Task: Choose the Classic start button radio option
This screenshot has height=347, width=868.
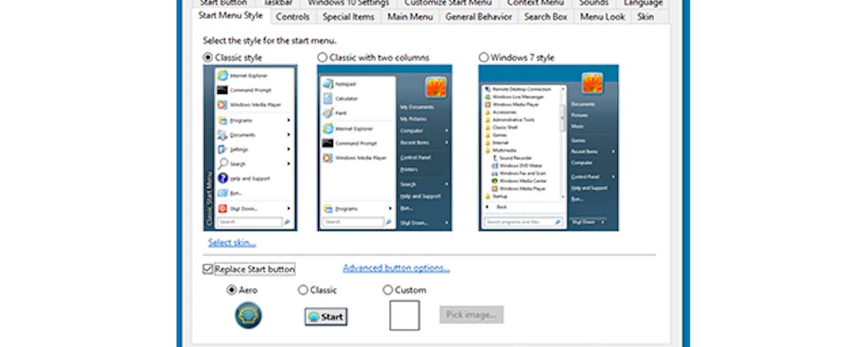Action: click(x=303, y=290)
